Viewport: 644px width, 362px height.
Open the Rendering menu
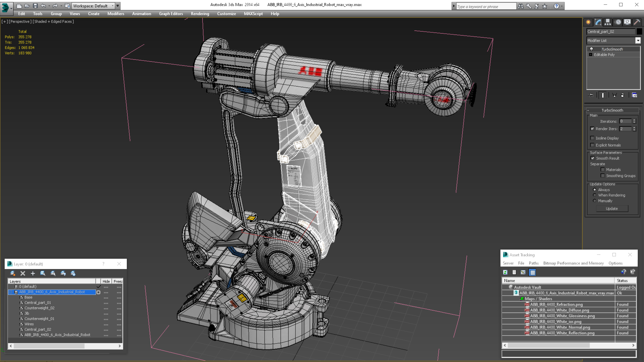[x=200, y=14]
